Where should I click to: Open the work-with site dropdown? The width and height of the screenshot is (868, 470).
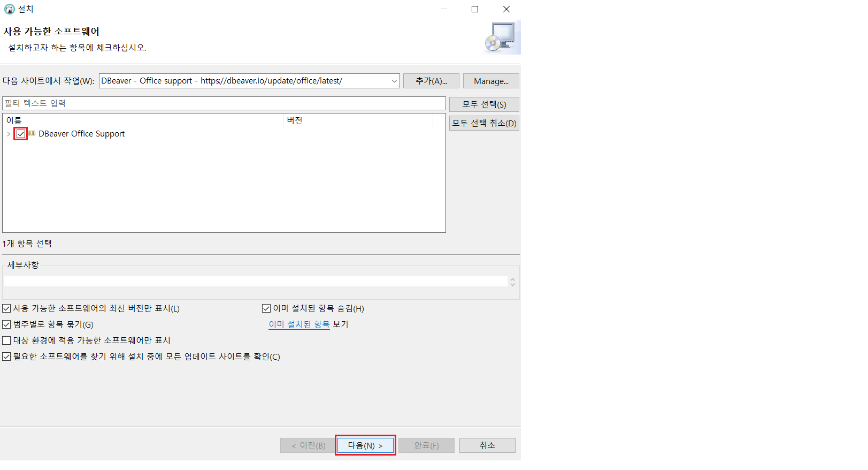394,81
